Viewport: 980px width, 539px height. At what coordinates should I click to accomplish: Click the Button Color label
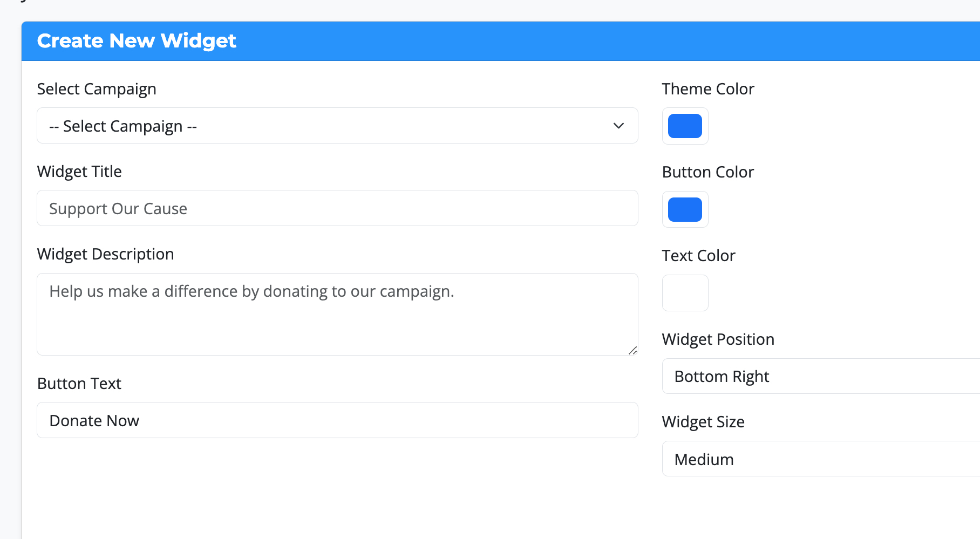point(708,172)
